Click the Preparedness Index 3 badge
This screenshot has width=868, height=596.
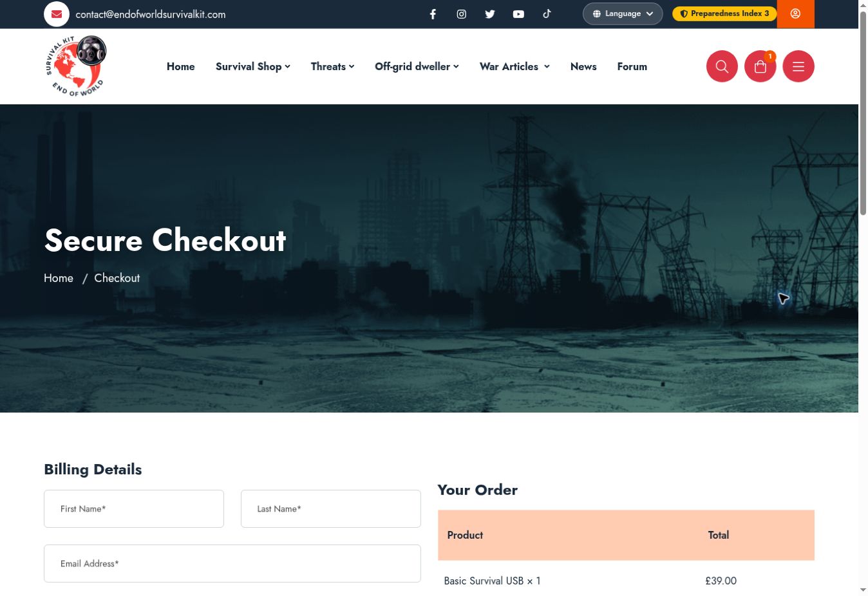click(724, 14)
